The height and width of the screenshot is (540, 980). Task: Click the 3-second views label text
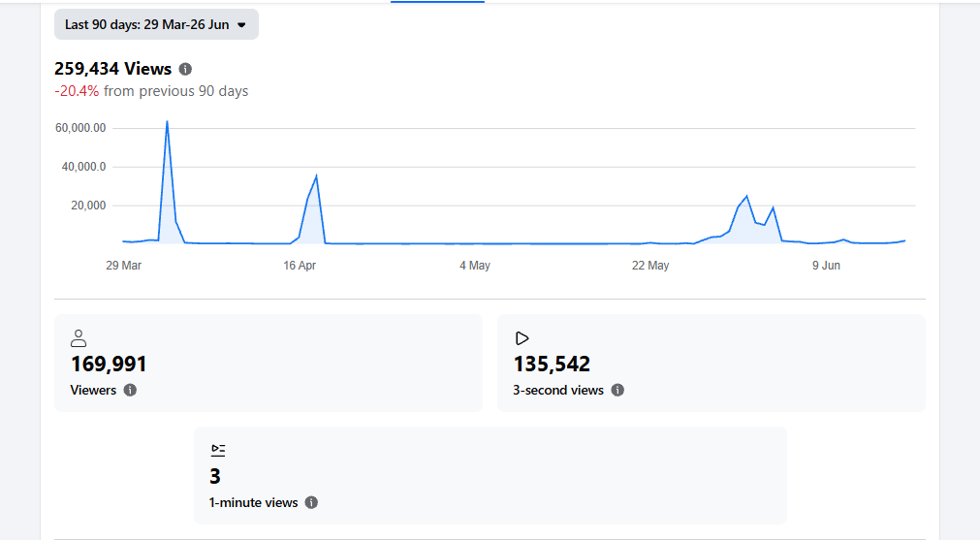click(558, 390)
